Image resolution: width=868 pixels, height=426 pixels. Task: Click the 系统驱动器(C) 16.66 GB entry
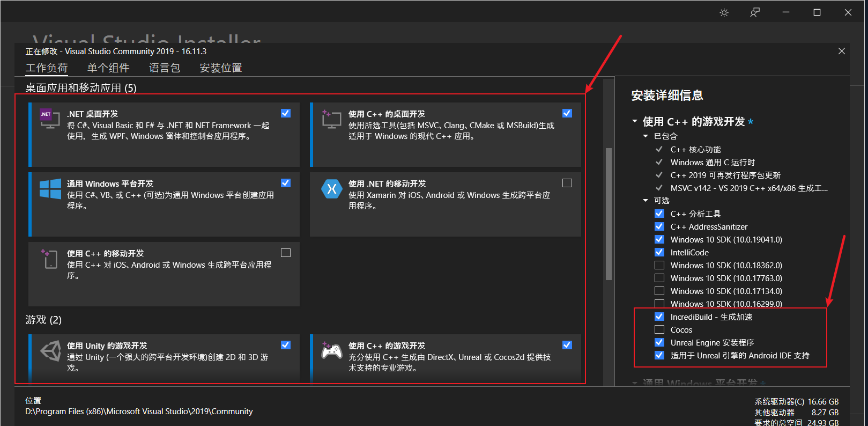coord(797,401)
